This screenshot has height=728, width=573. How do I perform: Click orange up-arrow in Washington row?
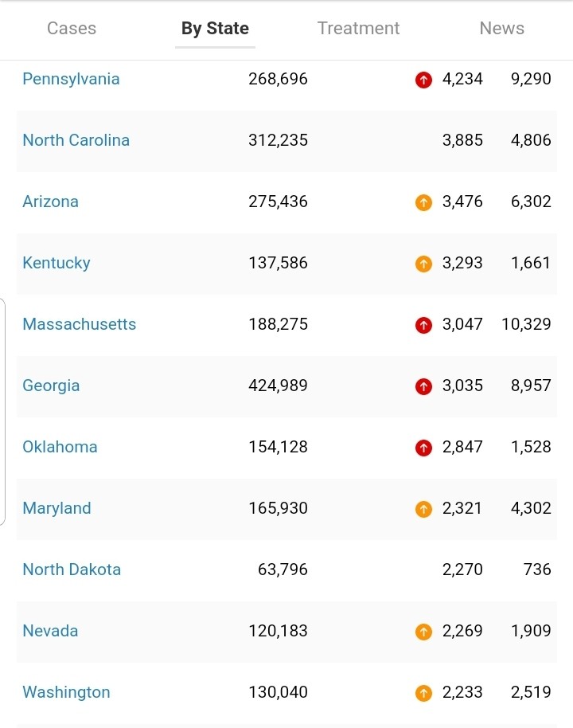[x=423, y=693]
